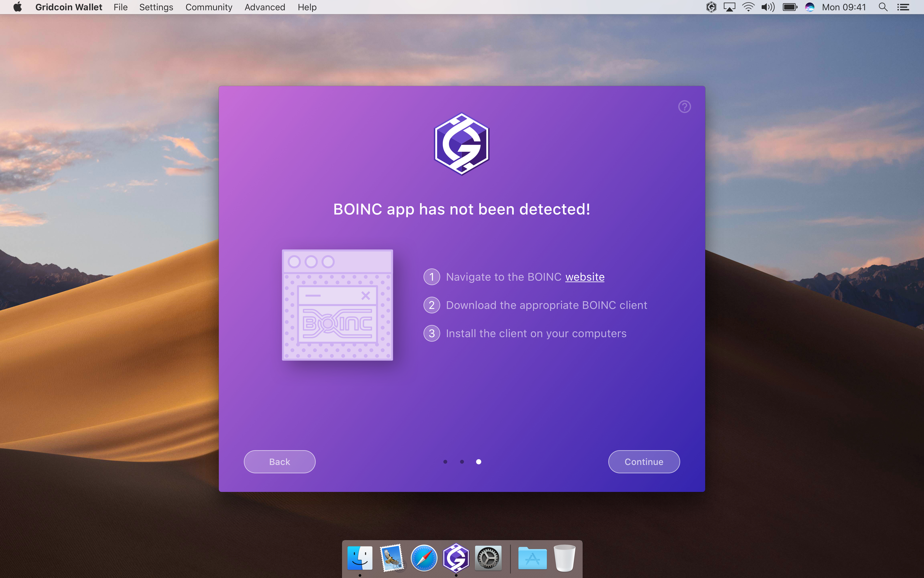Click the Back button
This screenshot has width=924, height=578.
click(x=280, y=462)
